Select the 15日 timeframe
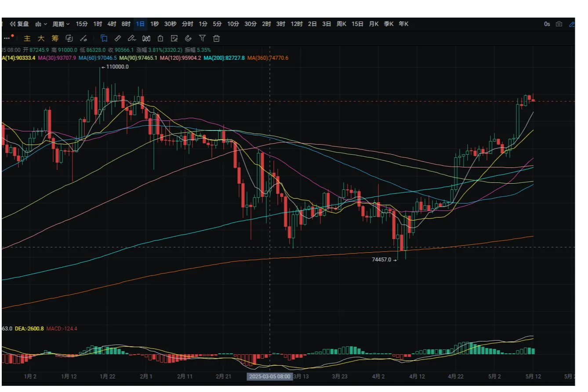 click(x=358, y=24)
